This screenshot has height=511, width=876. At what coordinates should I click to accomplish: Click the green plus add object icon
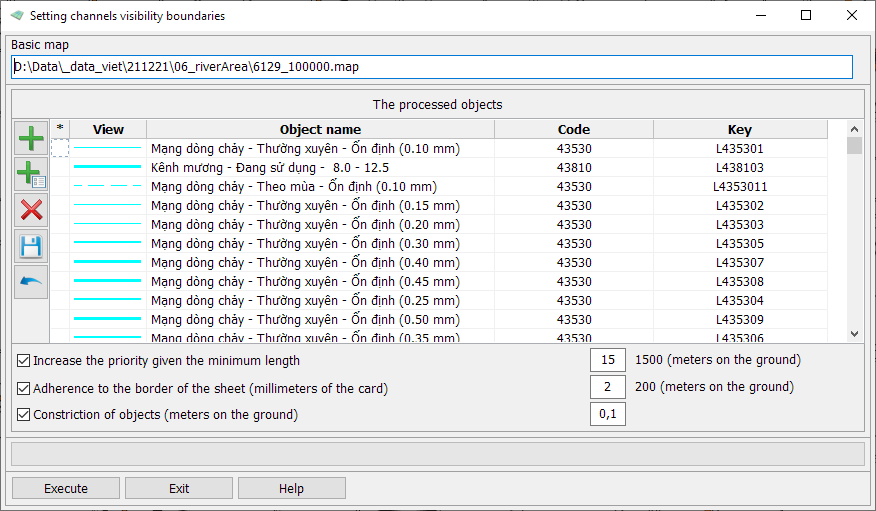tap(31, 138)
